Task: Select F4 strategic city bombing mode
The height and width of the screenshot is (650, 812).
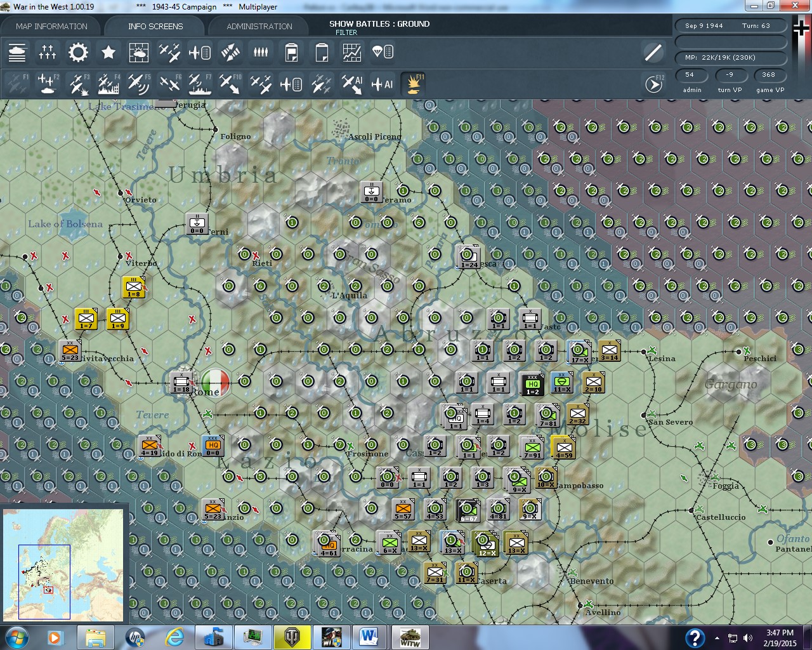Action: coord(108,84)
